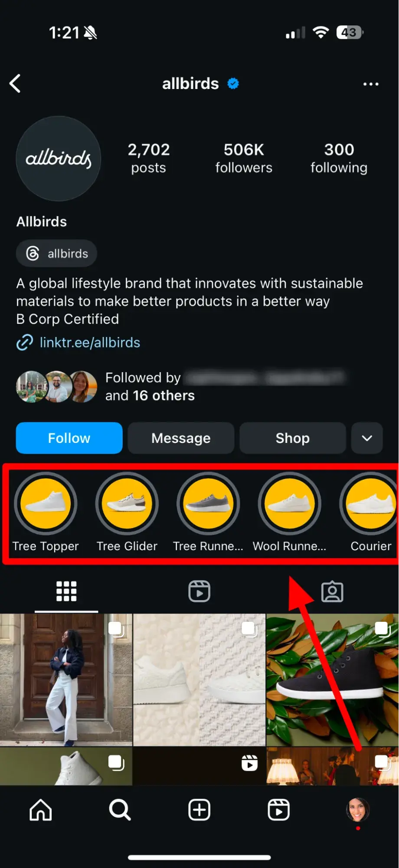Open the Shop button
This screenshot has width=399, height=868.
[x=292, y=438]
